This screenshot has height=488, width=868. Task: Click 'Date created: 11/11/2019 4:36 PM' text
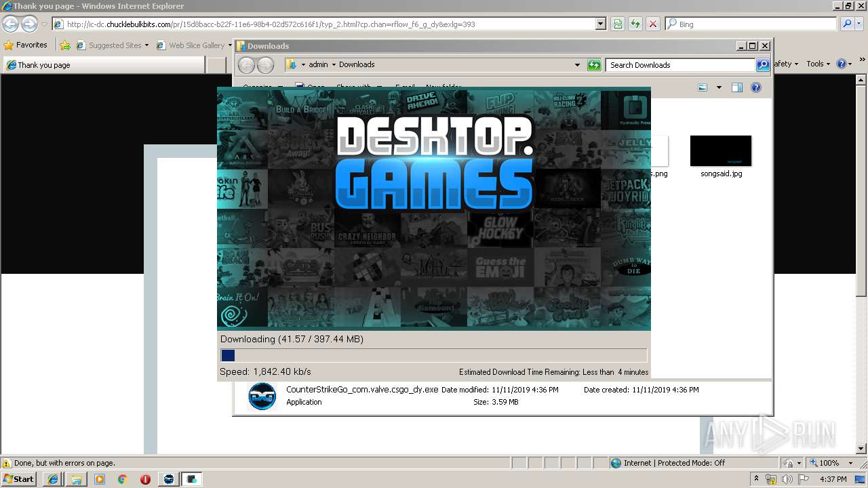(641, 390)
